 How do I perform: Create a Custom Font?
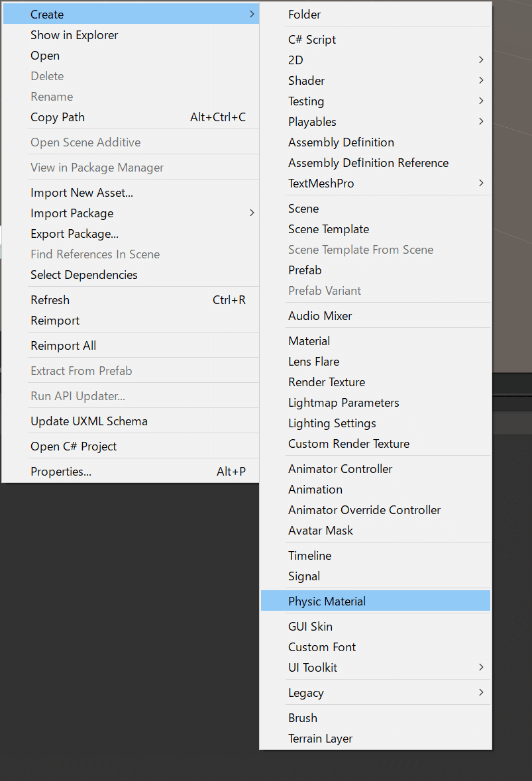[376, 647]
